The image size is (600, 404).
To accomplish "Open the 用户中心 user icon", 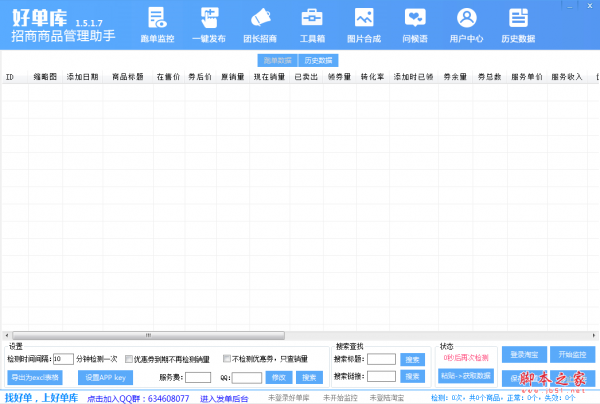I will (x=466, y=24).
